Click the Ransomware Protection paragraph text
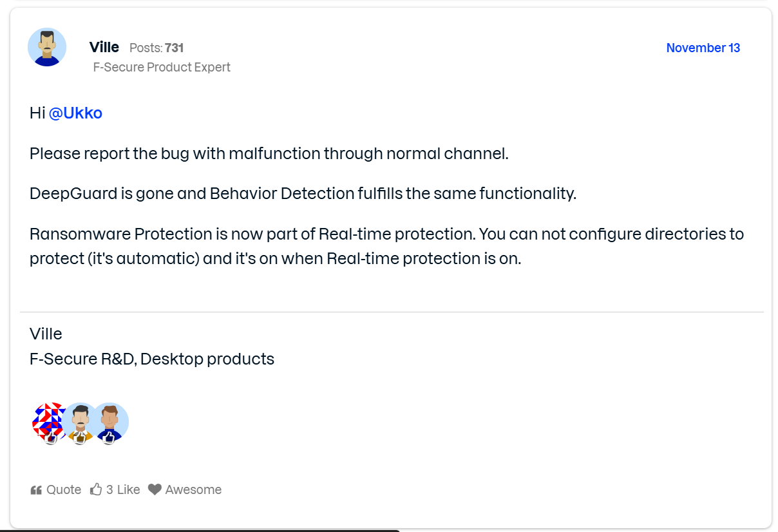 click(386, 245)
